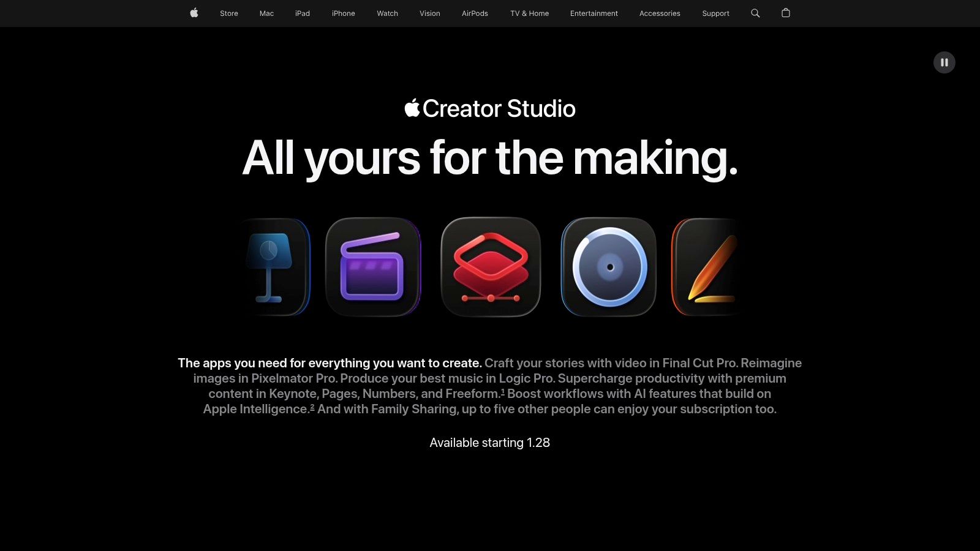This screenshot has height=551, width=980.
Task: Open the Apple menu in the navigation bar
Action: coord(194,13)
